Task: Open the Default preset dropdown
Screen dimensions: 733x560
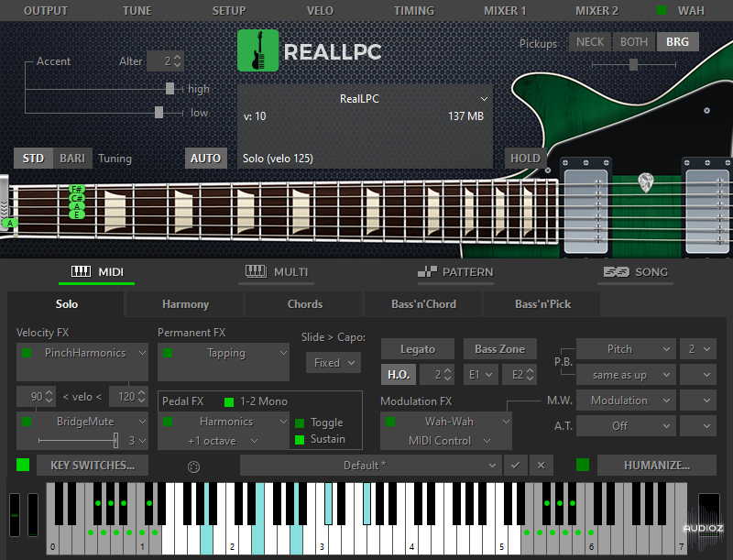Action: point(371,465)
